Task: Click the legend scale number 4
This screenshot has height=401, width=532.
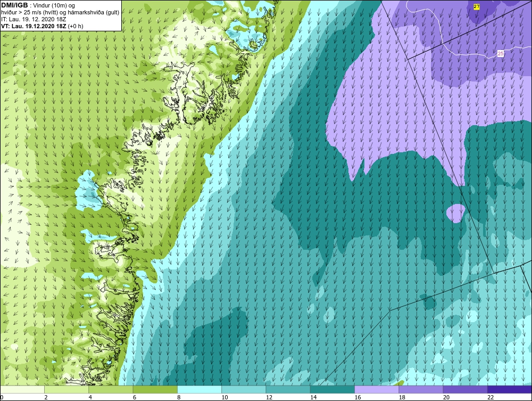Action: pos(90,398)
